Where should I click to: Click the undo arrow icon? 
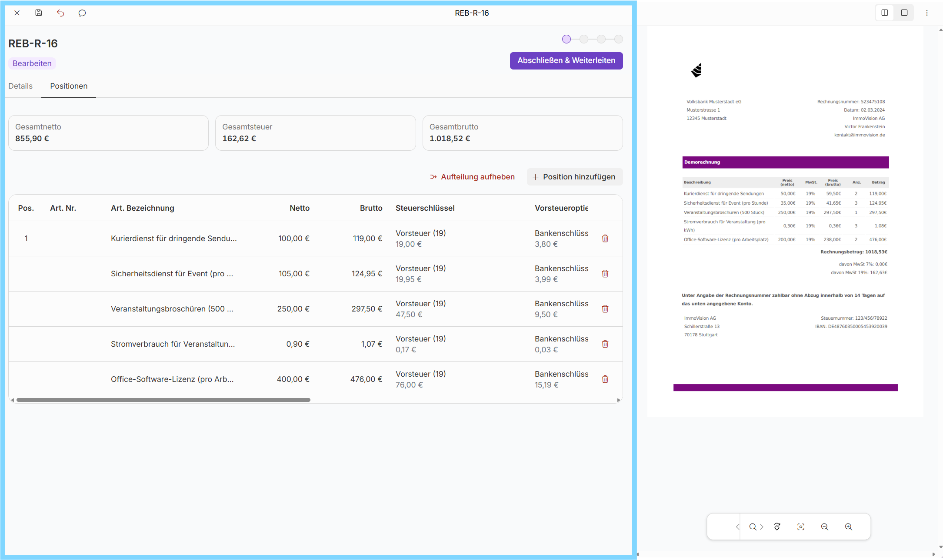pyautogui.click(x=60, y=13)
